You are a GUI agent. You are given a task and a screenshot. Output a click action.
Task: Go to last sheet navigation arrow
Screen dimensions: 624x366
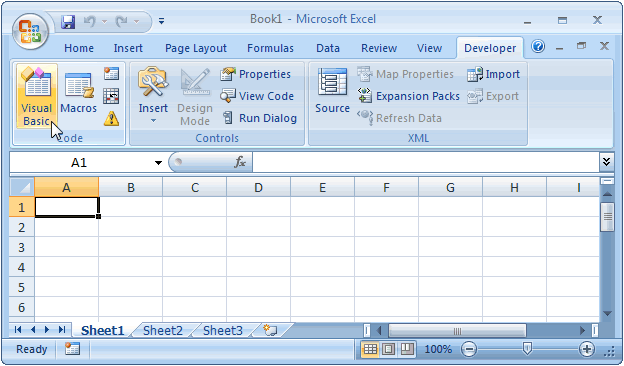pyautogui.click(x=62, y=329)
